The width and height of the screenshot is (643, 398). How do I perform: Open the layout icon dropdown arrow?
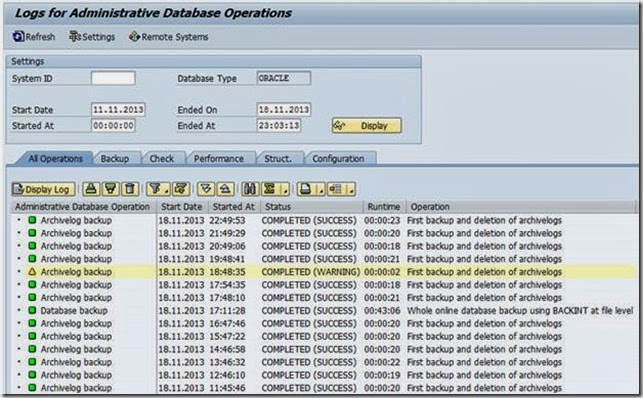(351, 190)
